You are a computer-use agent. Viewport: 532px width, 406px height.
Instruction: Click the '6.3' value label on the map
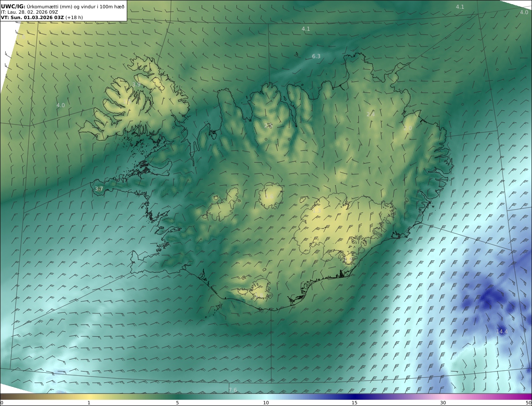(x=316, y=56)
